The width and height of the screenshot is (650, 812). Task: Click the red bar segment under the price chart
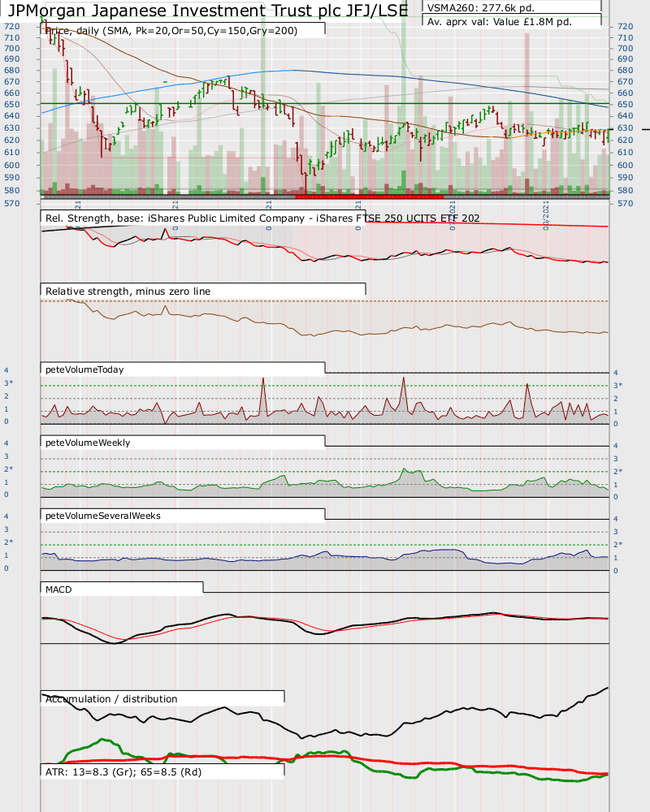pyautogui.click(x=369, y=197)
